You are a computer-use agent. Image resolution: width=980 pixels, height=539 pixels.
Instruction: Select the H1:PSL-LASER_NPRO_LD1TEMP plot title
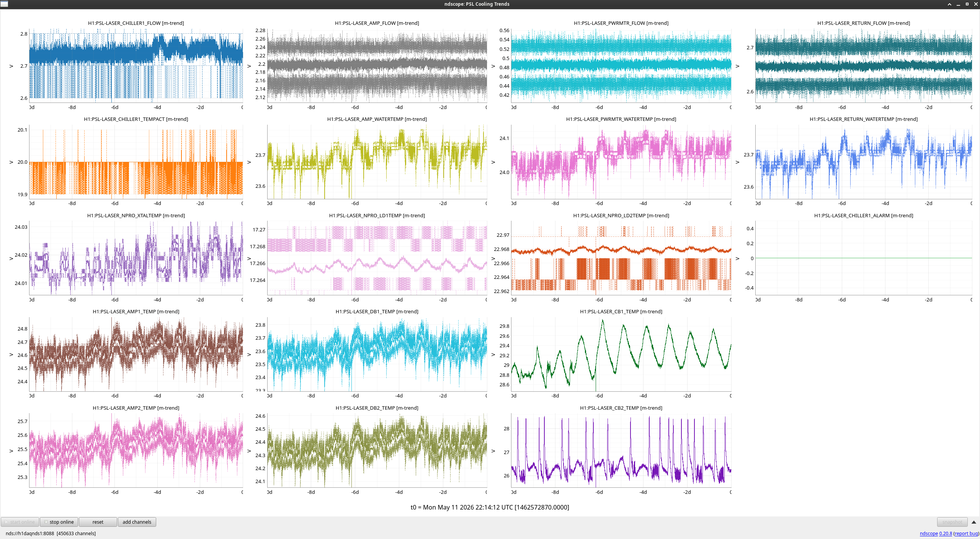point(377,215)
